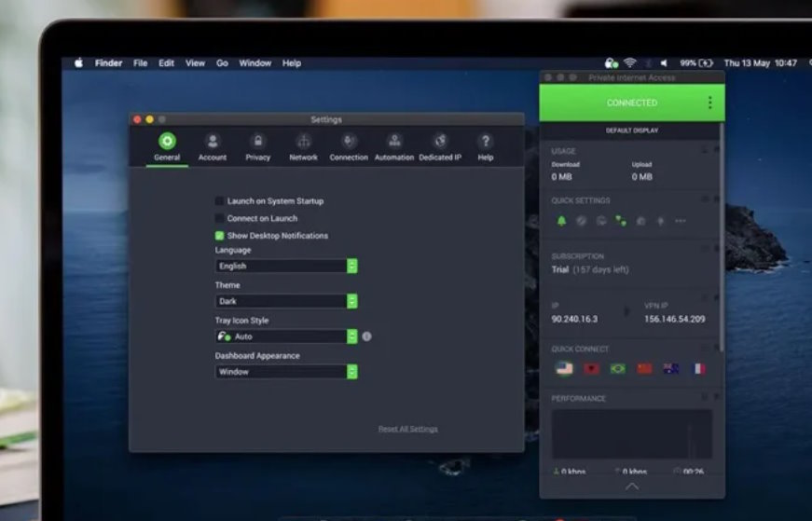Close the Settings window with the red button
The width and height of the screenshot is (812, 521).
click(137, 119)
